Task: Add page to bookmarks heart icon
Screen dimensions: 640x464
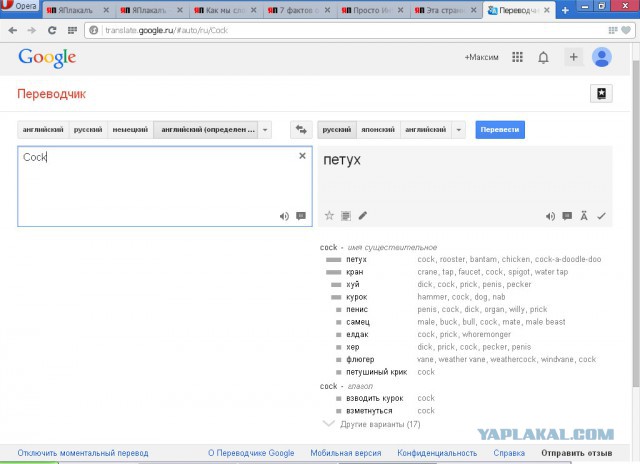Action: pyautogui.click(x=626, y=30)
